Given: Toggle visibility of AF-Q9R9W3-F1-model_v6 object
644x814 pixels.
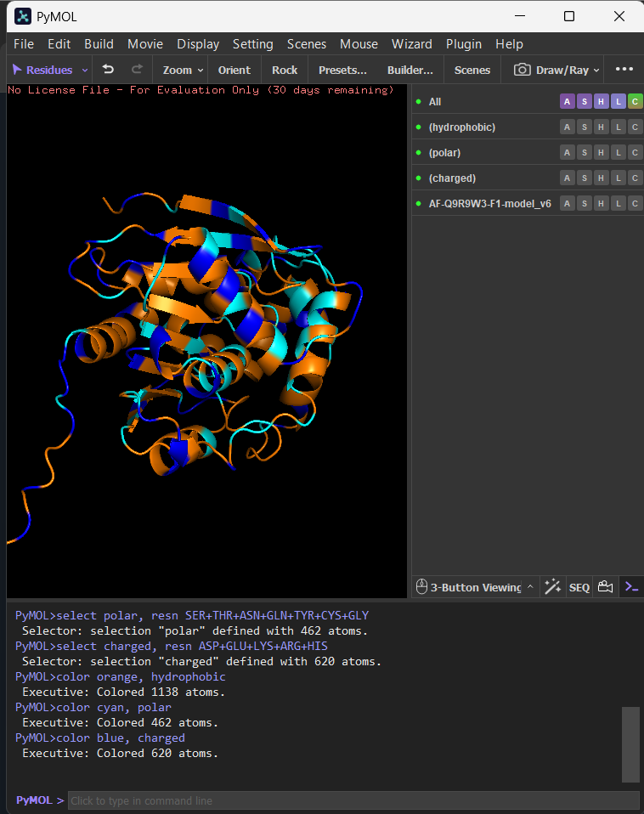Looking at the screenshot, I should coord(418,204).
